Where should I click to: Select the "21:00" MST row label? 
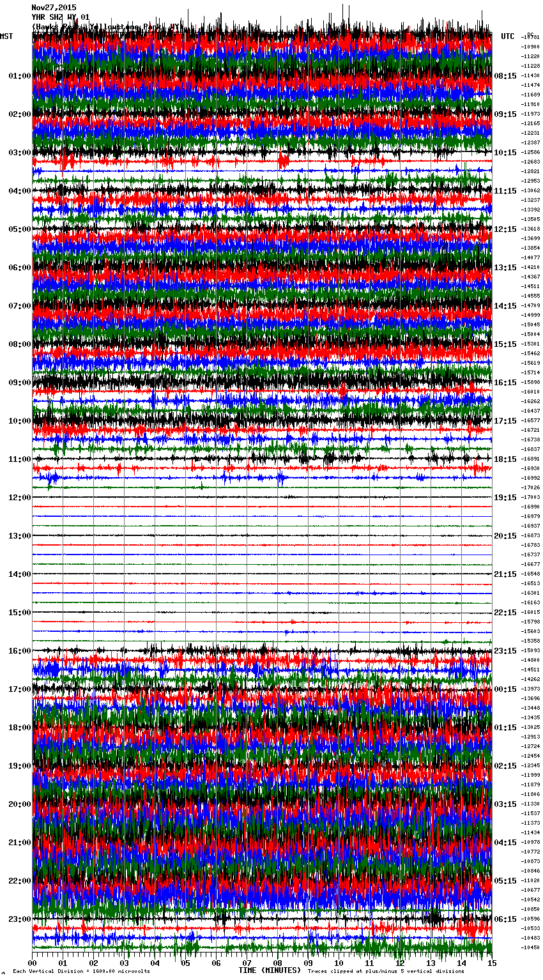coord(20,843)
